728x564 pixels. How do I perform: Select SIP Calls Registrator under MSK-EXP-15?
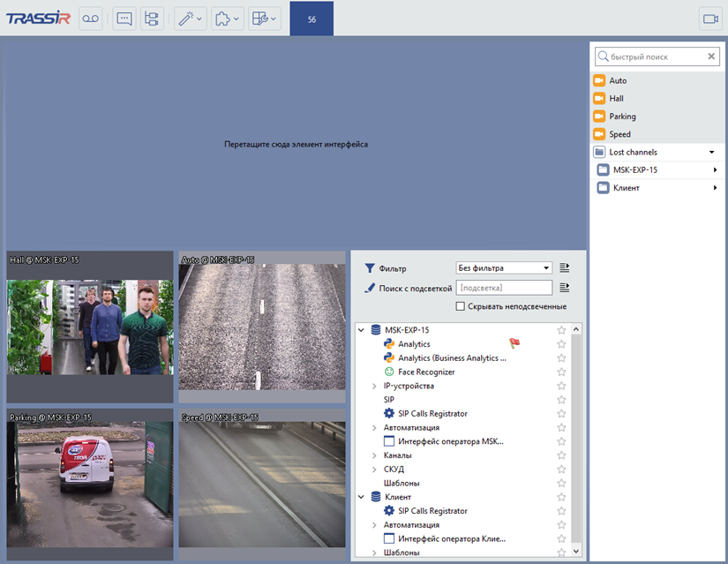click(x=432, y=413)
